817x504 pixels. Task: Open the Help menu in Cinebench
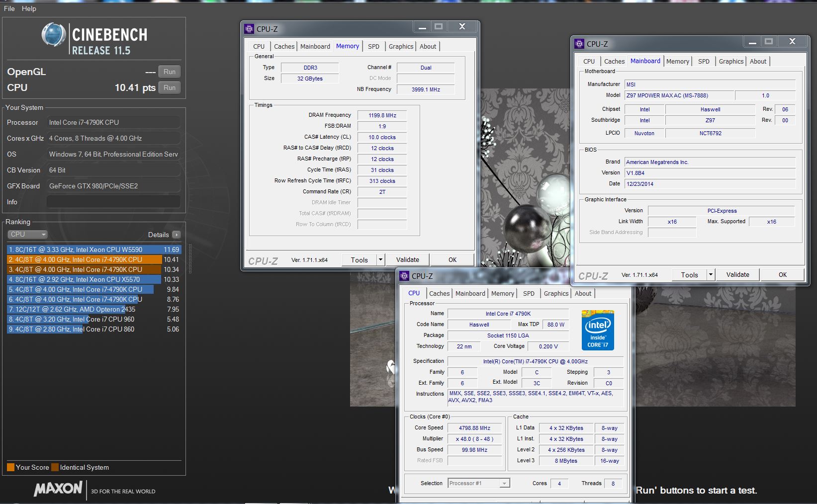29,8
